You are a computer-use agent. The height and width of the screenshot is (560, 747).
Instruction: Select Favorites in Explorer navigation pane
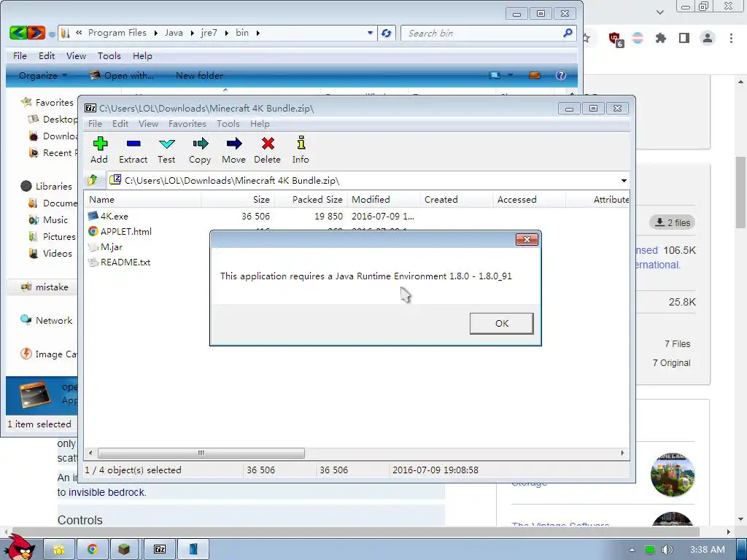[x=47, y=102]
